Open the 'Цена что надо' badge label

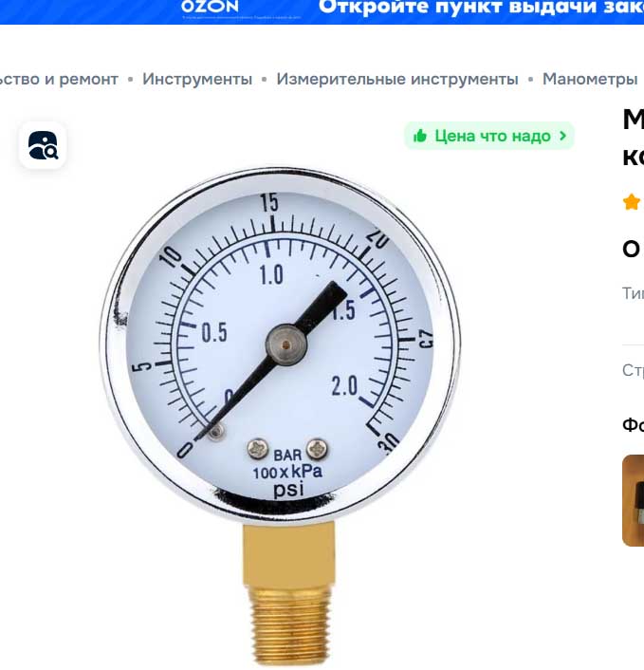coord(492,136)
